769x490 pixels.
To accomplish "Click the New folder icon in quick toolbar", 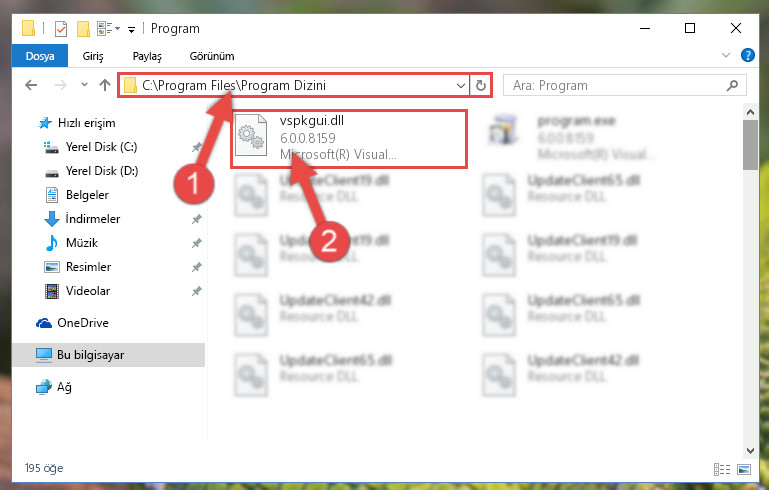I will [x=83, y=29].
